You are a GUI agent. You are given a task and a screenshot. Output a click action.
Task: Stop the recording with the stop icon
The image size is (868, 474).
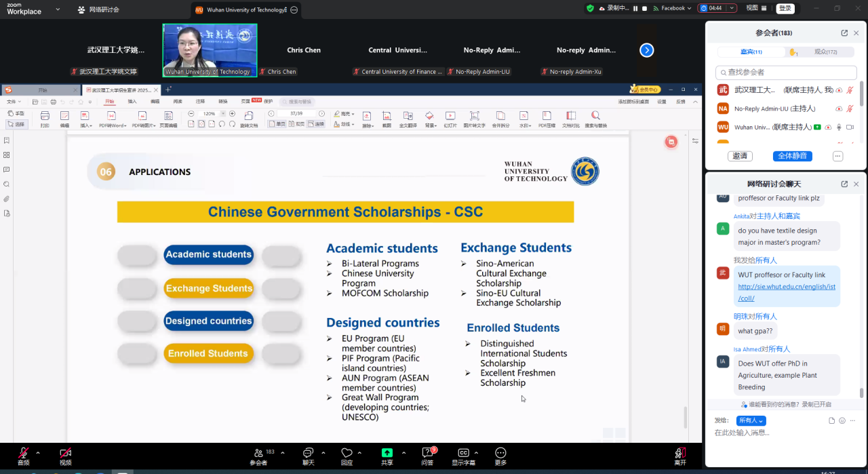coord(645,8)
